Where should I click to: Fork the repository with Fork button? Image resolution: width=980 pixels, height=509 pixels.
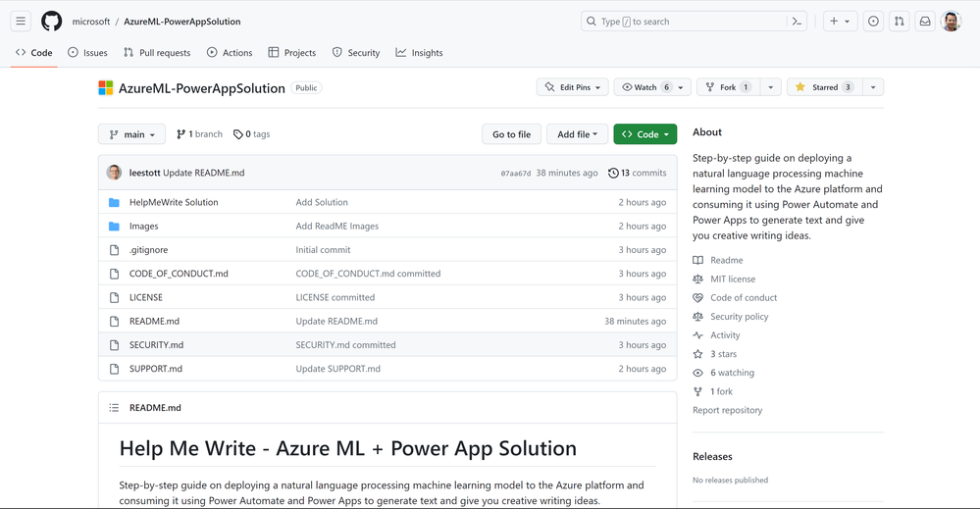(728, 87)
